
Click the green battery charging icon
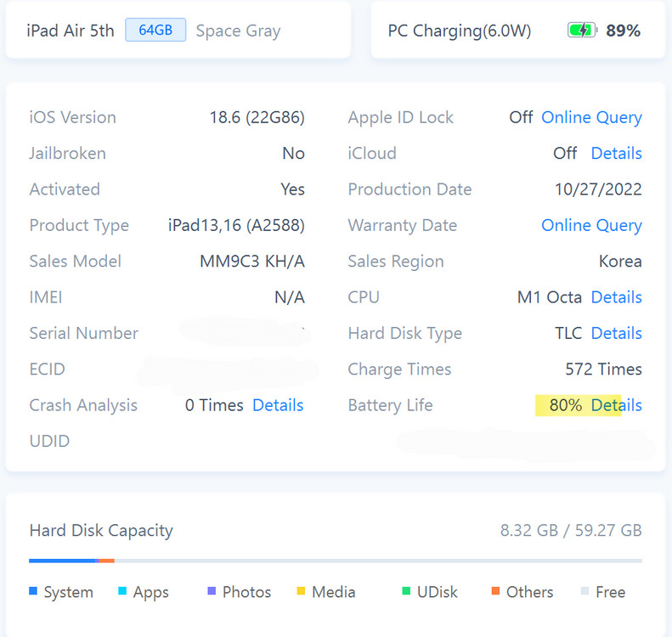tap(582, 31)
